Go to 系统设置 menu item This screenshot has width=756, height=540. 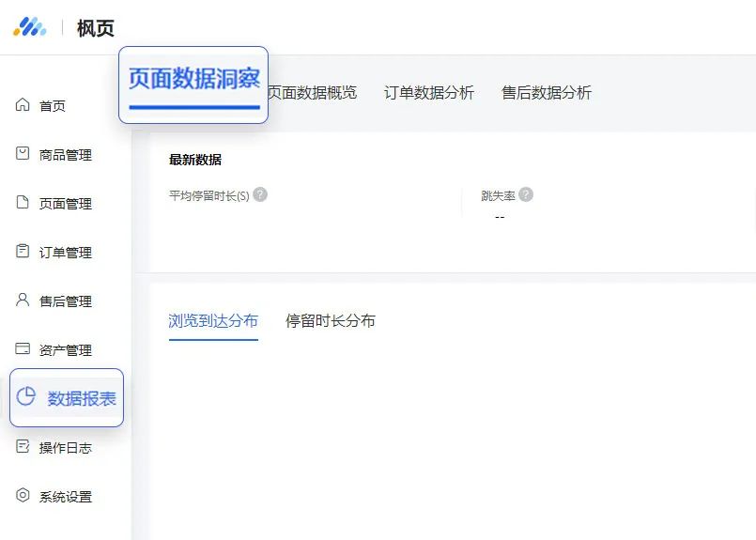[66, 497]
